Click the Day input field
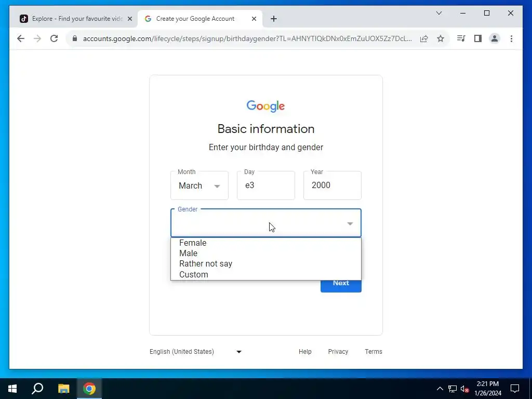Screen dimensions: 532x399 tap(266, 185)
